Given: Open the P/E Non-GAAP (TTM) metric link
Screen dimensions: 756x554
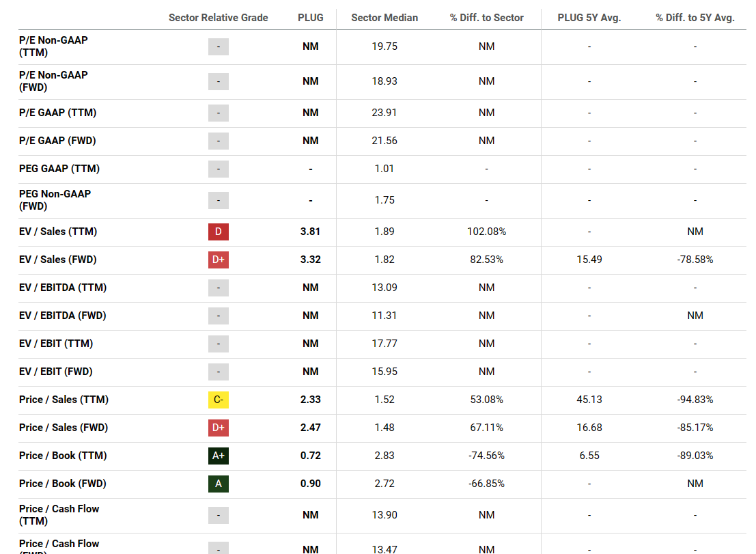Looking at the screenshot, I should [x=53, y=46].
